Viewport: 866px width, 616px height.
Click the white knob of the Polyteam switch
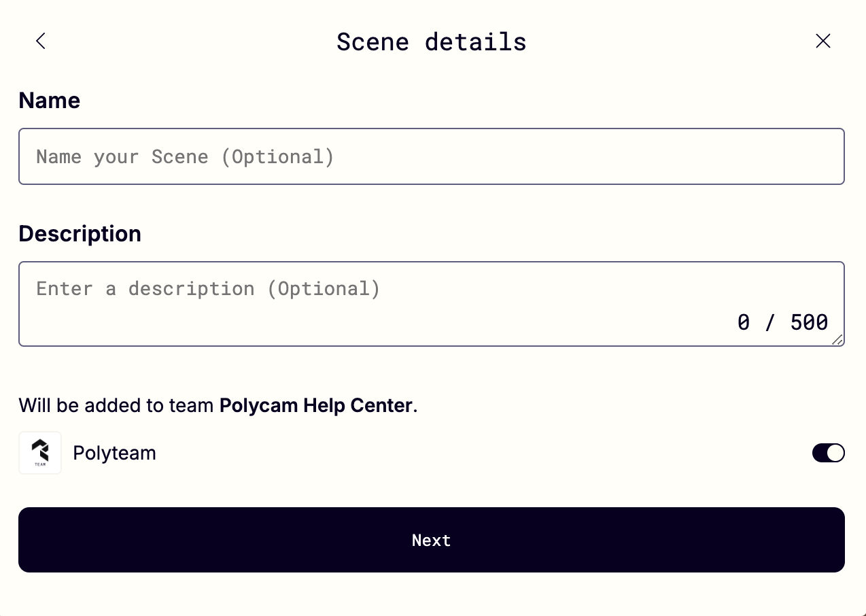pos(835,453)
